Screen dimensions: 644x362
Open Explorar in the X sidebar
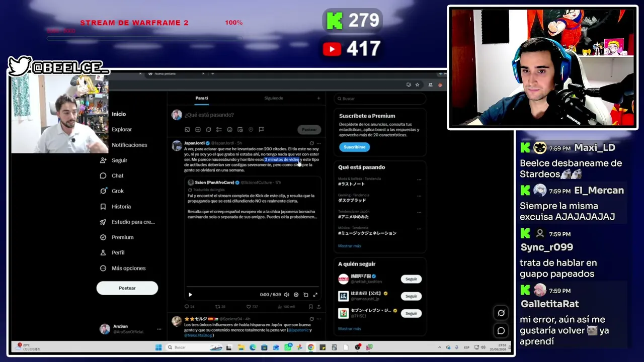click(122, 129)
